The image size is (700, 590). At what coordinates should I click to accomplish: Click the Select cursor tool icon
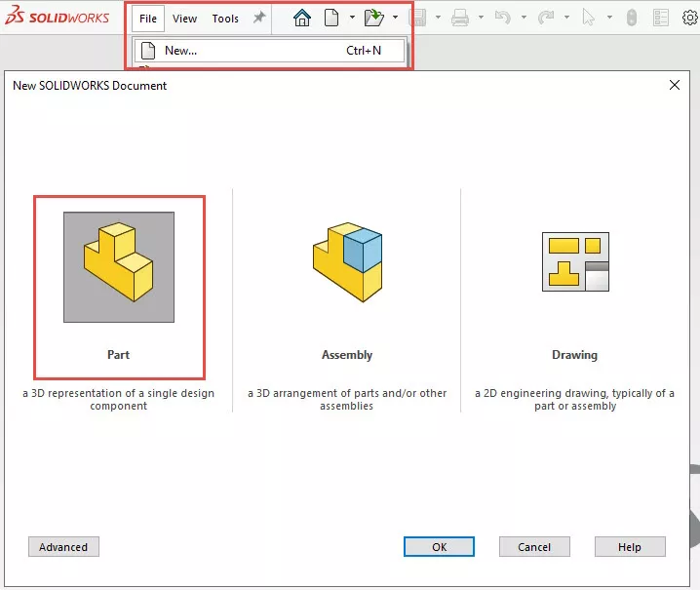tap(589, 18)
